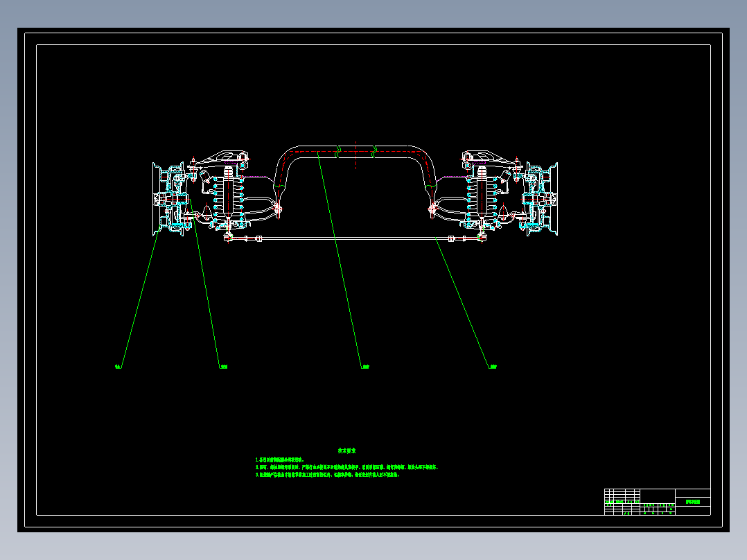The width and height of the screenshot is (747, 560).
Task: Click the horizontal tie rod below the suspension
Action: (355, 238)
